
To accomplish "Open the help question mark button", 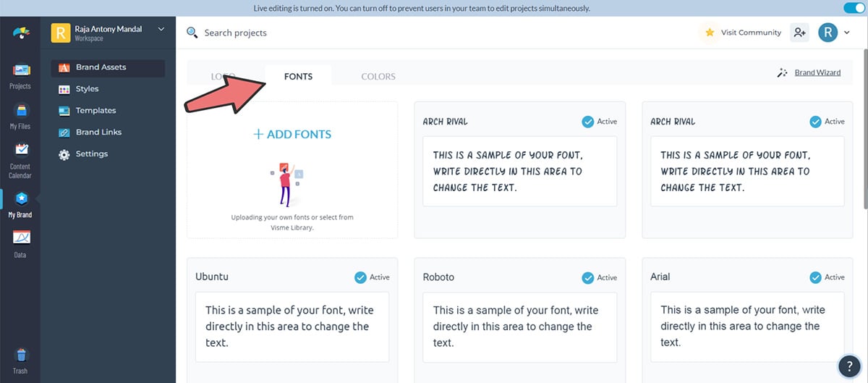I will [x=848, y=366].
